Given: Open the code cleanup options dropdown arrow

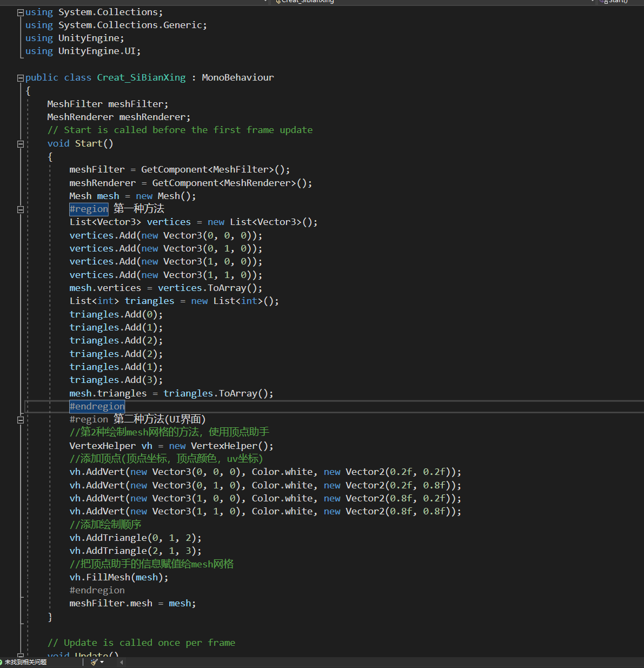Looking at the screenshot, I should click(x=102, y=662).
